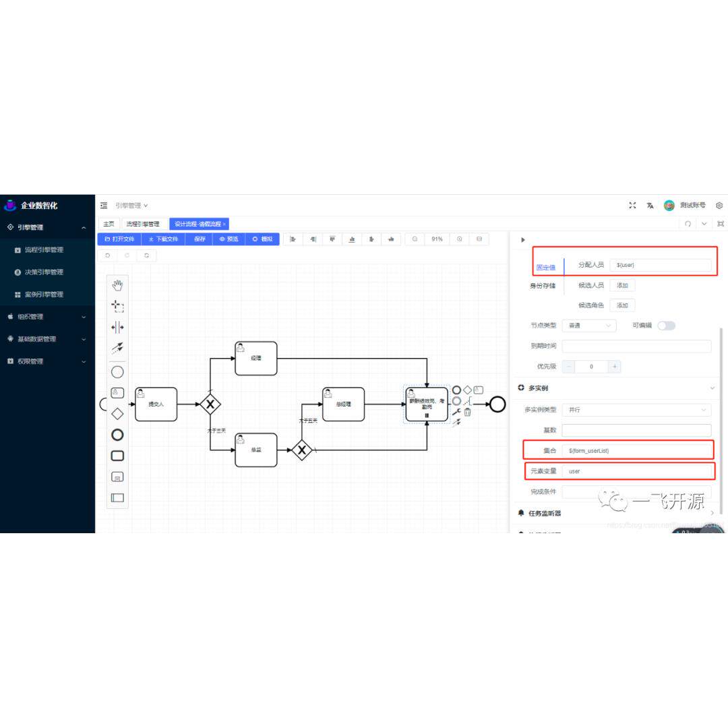Click the 预览 button
The height and width of the screenshot is (728, 728).
point(229,239)
